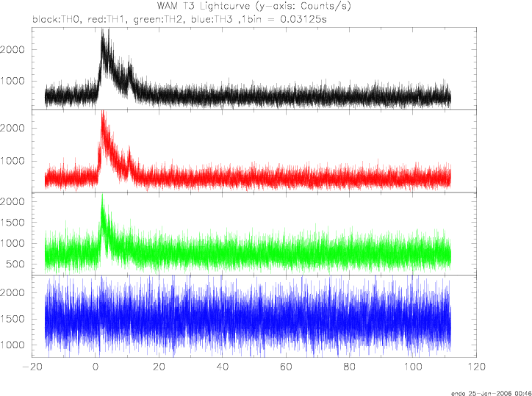This screenshot has height=396, width=532.
Task: Click x-axis tick label '60'
Action: point(286,367)
